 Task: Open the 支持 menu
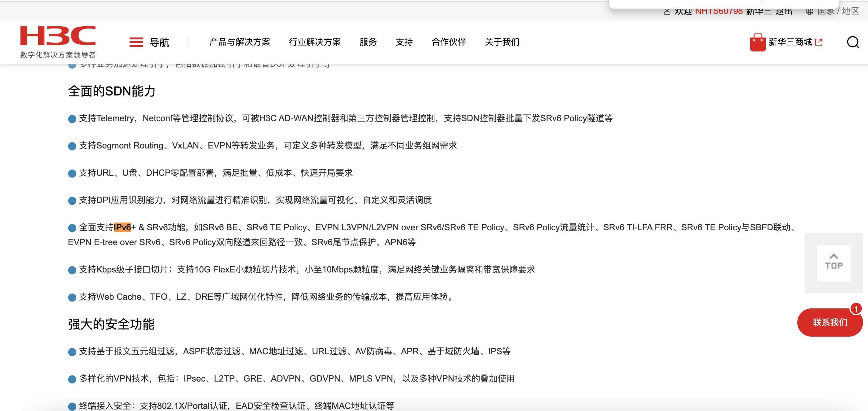click(x=404, y=42)
